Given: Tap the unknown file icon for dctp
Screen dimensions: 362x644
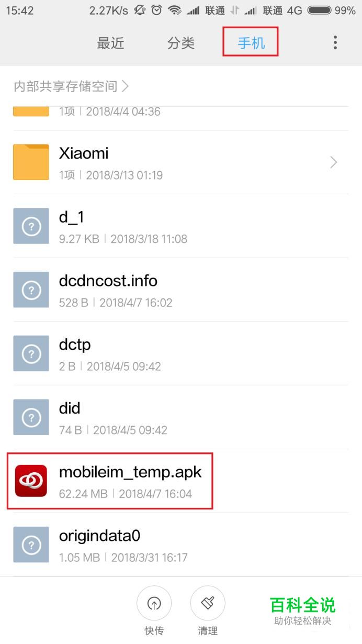Looking at the screenshot, I should pyautogui.click(x=31, y=353).
